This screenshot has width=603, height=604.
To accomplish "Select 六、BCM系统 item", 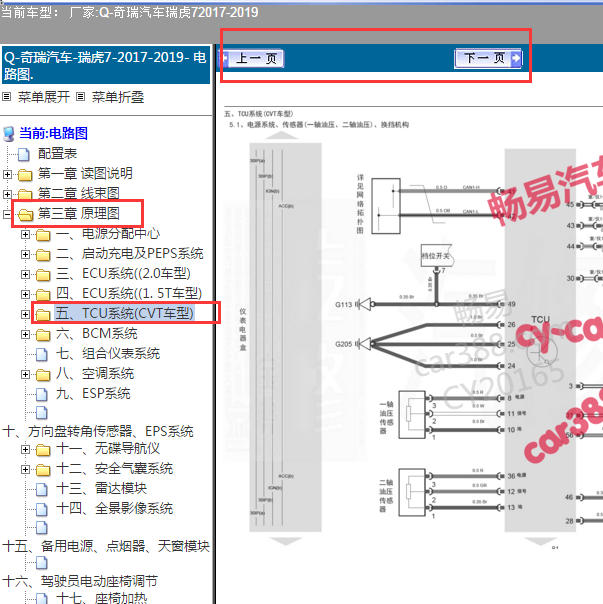I will tap(97, 334).
